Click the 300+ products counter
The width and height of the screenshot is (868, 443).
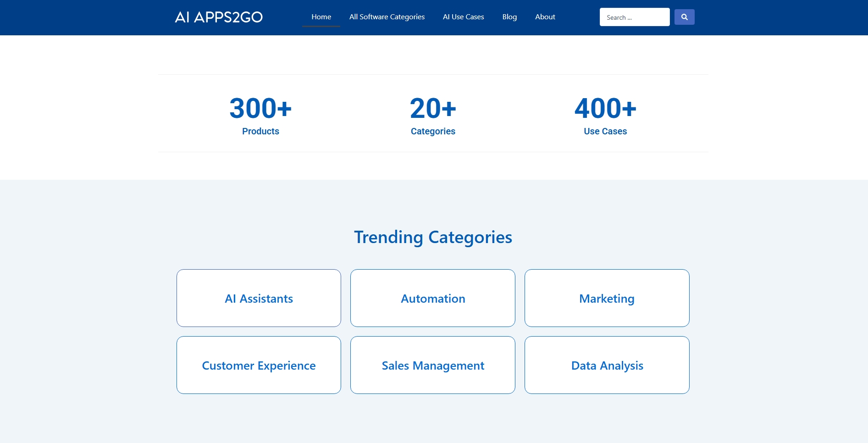tap(260, 108)
